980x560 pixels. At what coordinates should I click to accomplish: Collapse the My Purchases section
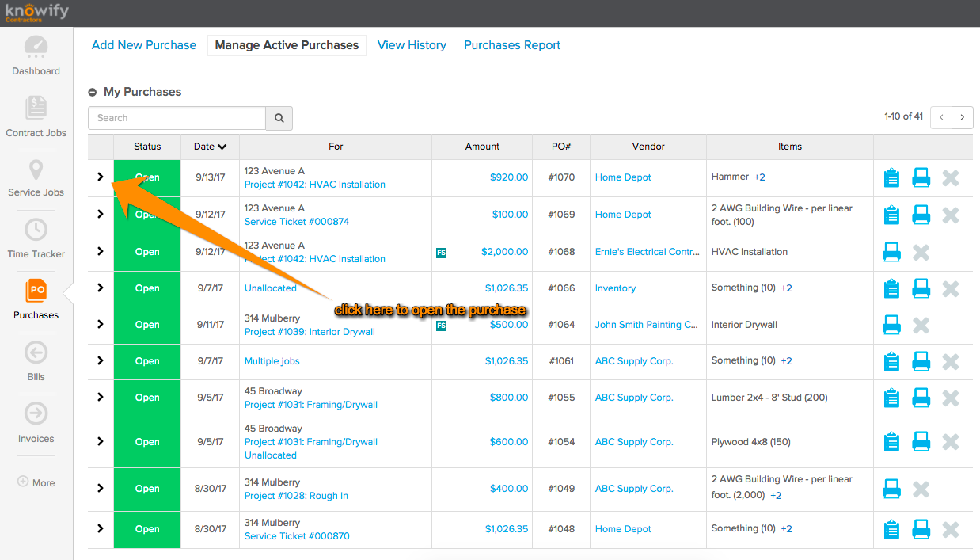tap(93, 93)
